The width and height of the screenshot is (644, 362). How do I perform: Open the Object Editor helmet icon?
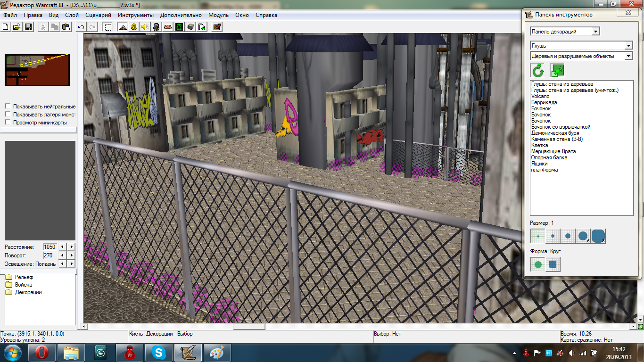coord(157,27)
